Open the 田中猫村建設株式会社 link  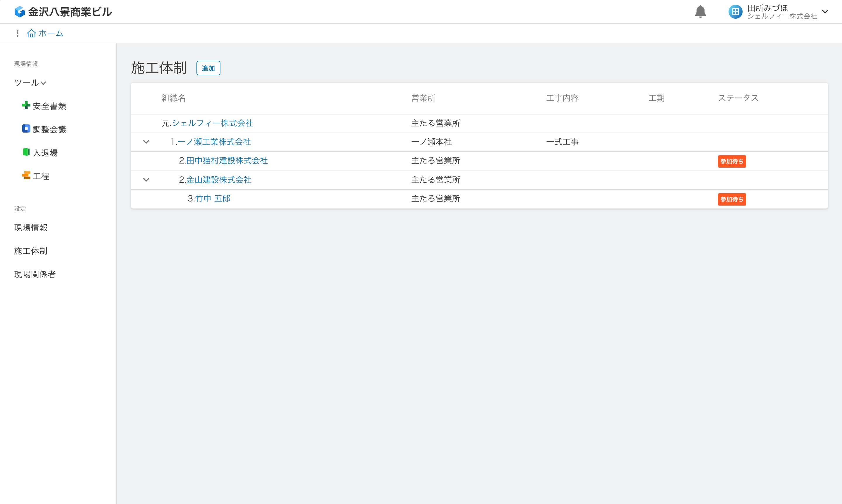(x=227, y=161)
